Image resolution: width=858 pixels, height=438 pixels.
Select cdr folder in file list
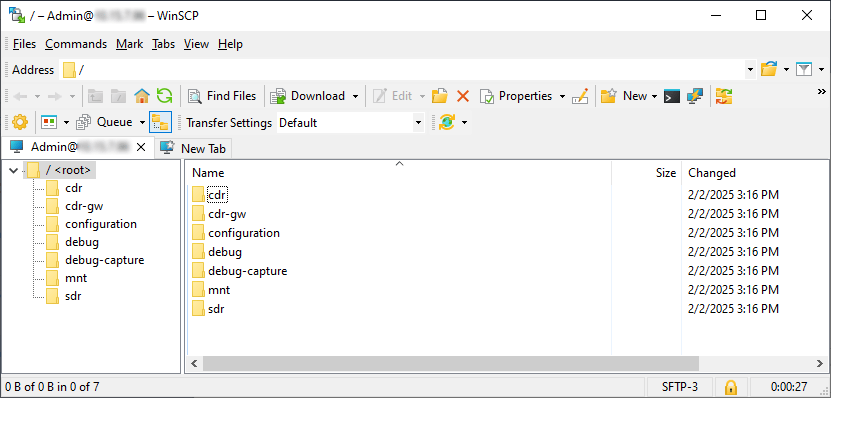point(217,195)
